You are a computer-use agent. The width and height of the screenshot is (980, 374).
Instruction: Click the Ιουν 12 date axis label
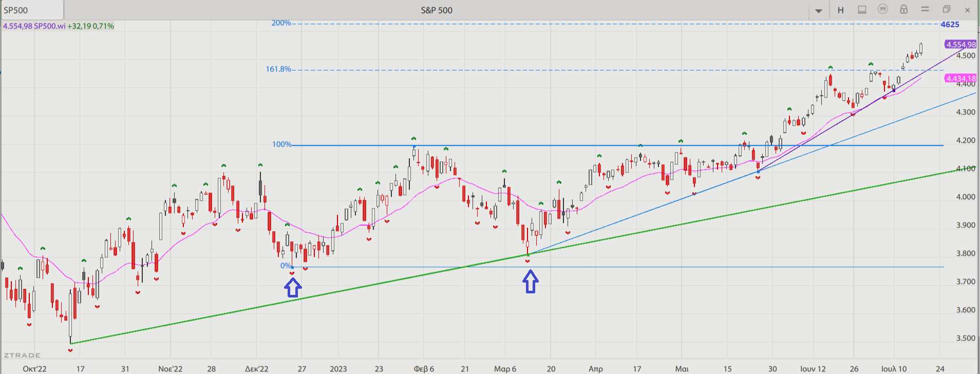813,369
